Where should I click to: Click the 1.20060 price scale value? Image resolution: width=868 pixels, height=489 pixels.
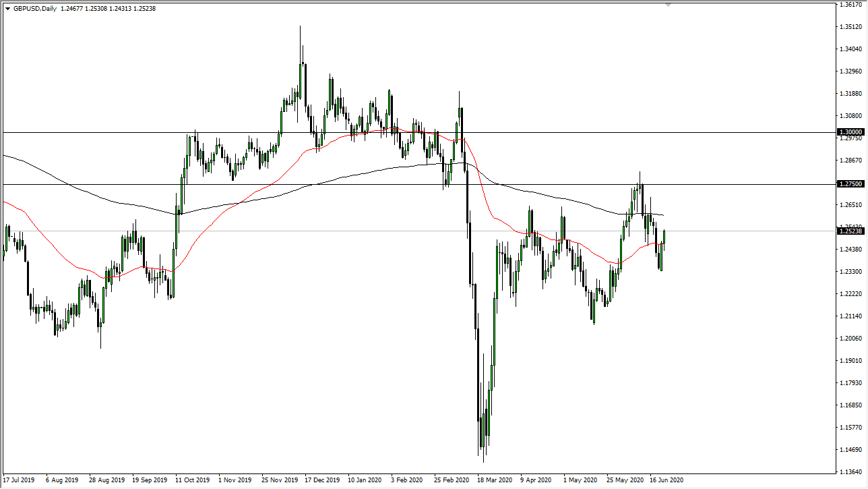pos(851,339)
